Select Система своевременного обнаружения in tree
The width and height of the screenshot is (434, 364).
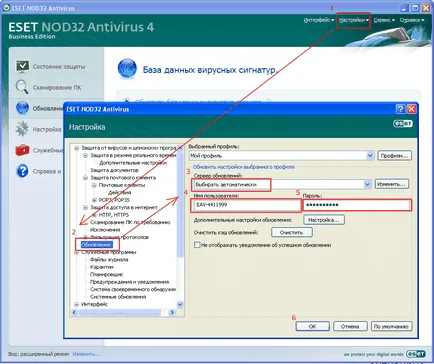pyautogui.click(x=133, y=289)
